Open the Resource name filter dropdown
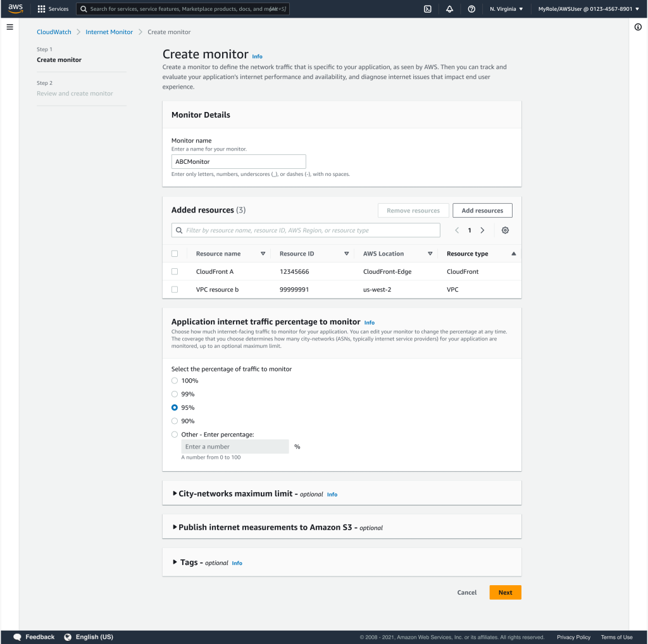This screenshot has height=644, width=648. click(x=264, y=253)
